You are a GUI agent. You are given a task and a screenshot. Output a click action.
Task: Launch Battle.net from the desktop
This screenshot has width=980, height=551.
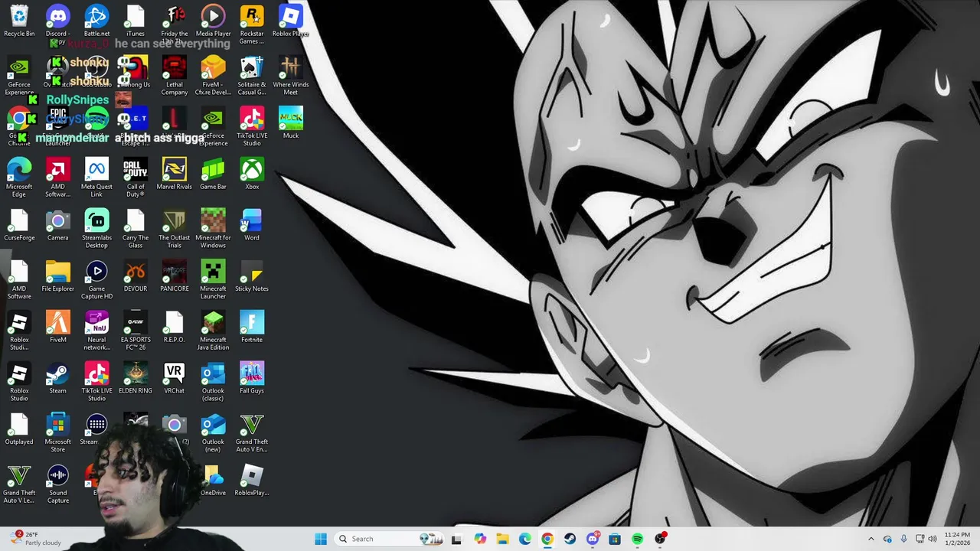[x=96, y=21]
